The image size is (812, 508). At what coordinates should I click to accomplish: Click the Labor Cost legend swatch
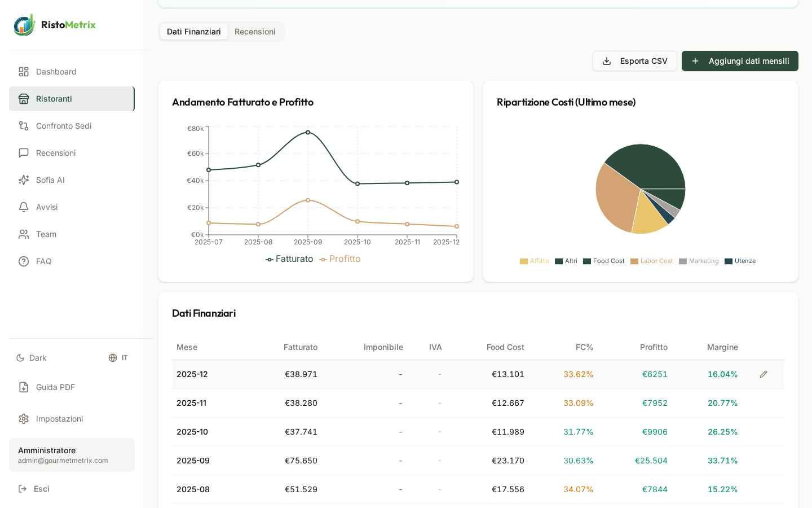(x=634, y=261)
